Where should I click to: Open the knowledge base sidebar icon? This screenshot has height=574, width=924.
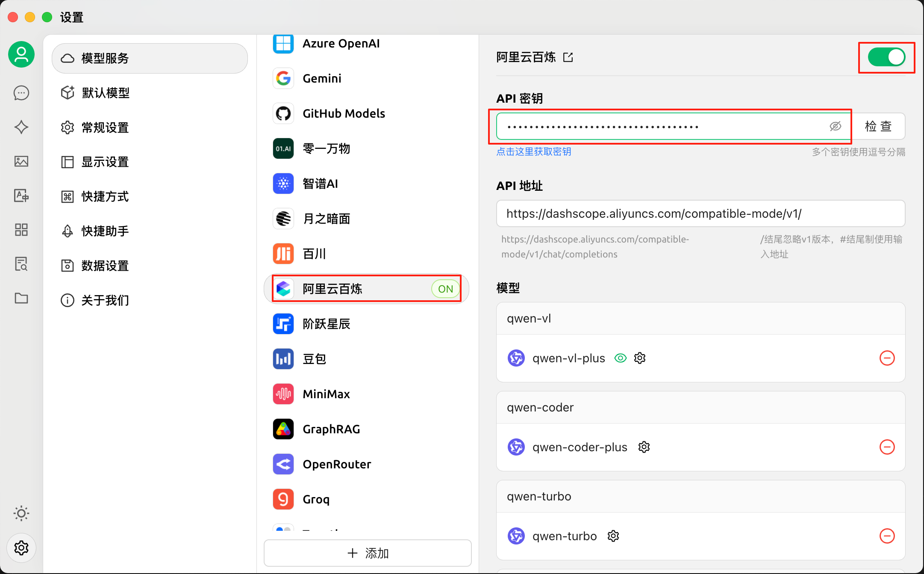[x=21, y=264]
